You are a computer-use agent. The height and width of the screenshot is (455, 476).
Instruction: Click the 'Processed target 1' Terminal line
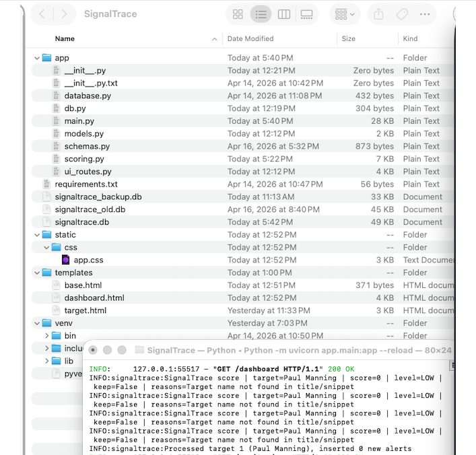250,449
